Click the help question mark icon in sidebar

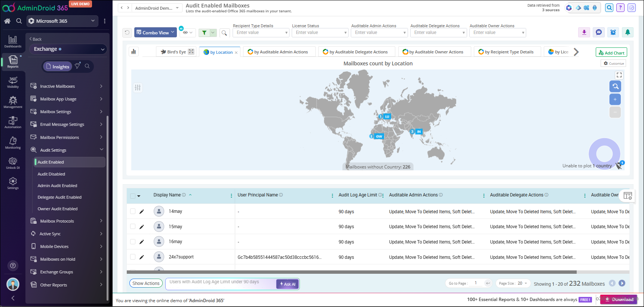(x=13, y=266)
